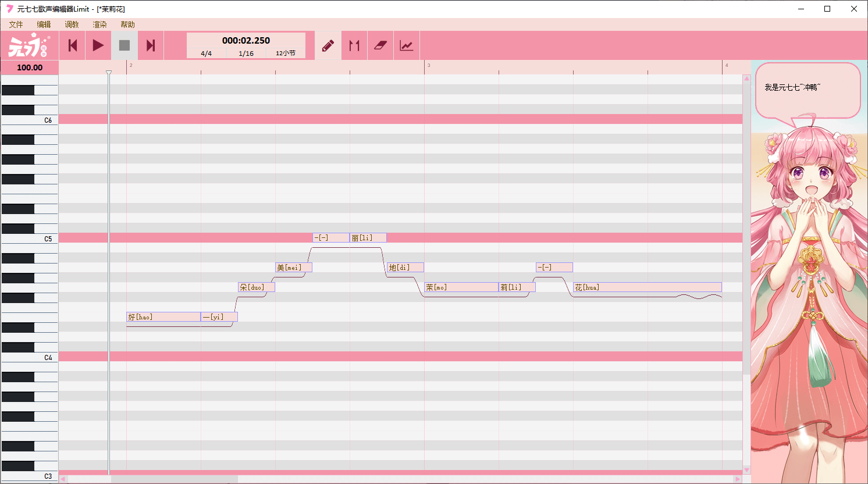This screenshot has width=868, height=484.
Task: Select the 朵[duo] note
Action: [x=257, y=287]
